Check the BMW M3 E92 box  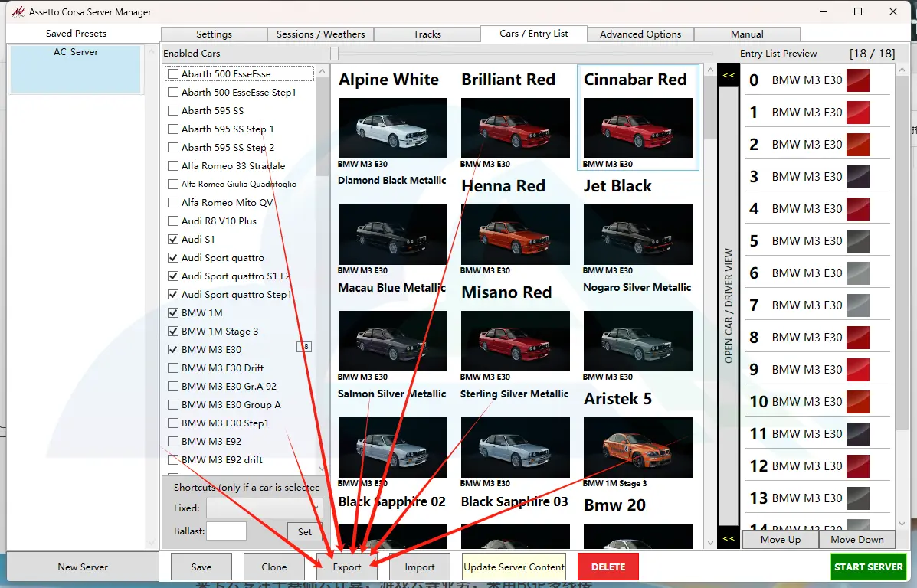tap(173, 441)
